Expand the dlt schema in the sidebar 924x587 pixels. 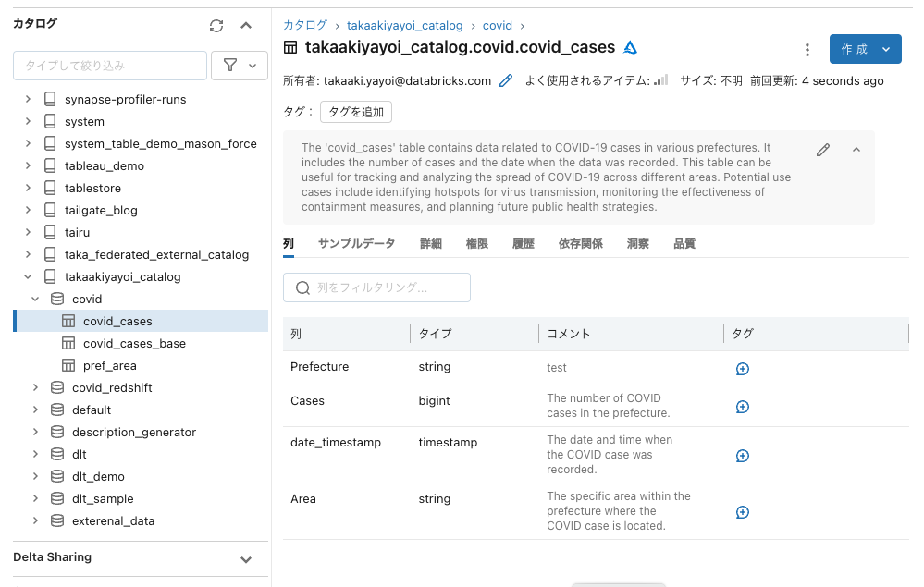(x=35, y=454)
